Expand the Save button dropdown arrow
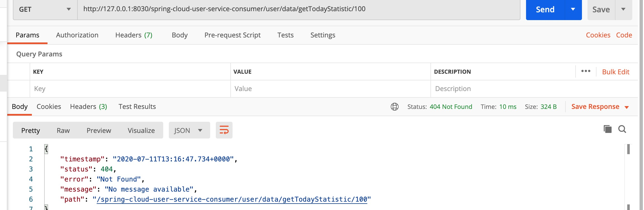 (623, 9)
